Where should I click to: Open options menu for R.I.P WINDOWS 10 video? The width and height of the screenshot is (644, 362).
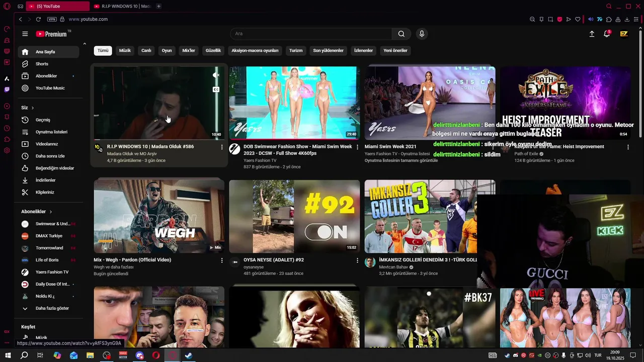(x=222, y=147)
